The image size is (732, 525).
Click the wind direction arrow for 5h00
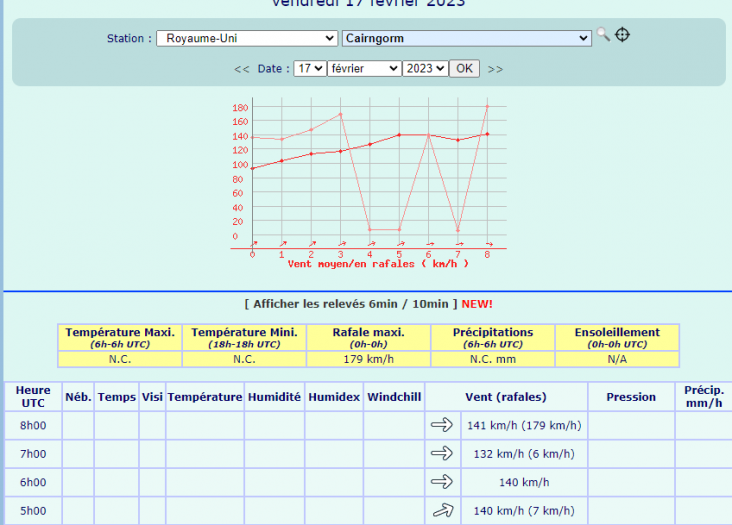coord(441,511)
